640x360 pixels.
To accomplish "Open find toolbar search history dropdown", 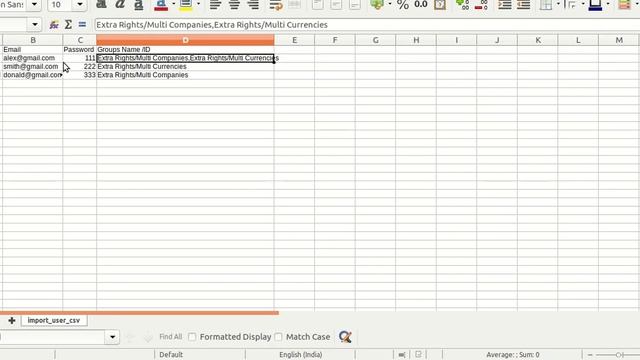I will pyautogui.click(x=112, y=337).
